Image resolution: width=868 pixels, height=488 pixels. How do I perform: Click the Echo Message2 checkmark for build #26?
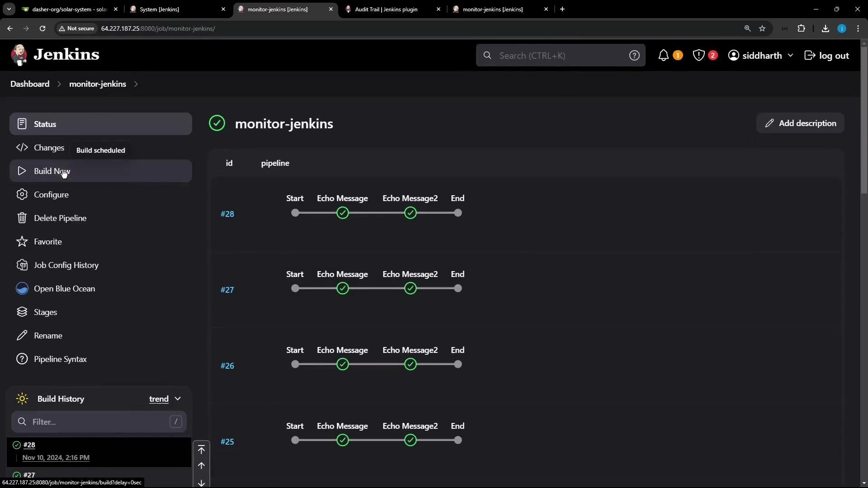click(x=410, y=364)
